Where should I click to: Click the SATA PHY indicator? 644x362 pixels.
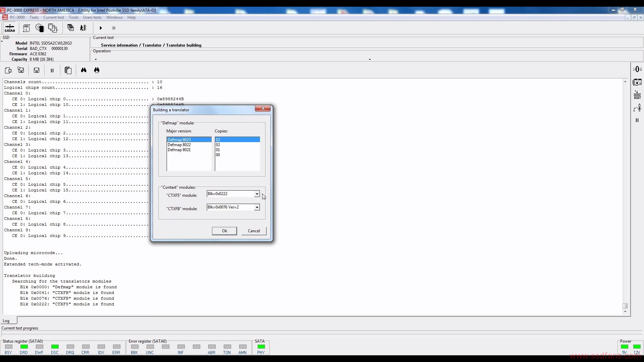[x=261, y=347]
